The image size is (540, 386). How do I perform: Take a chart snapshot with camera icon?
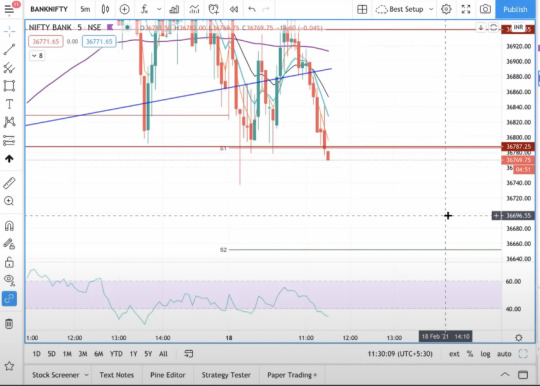click(485, 9)
